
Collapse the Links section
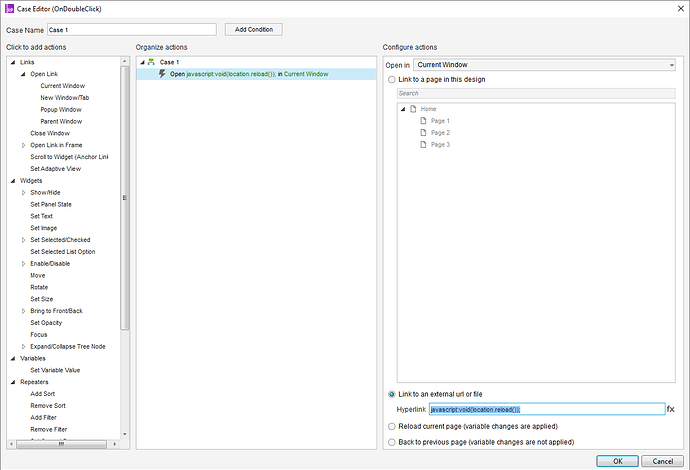pos(13,62)
